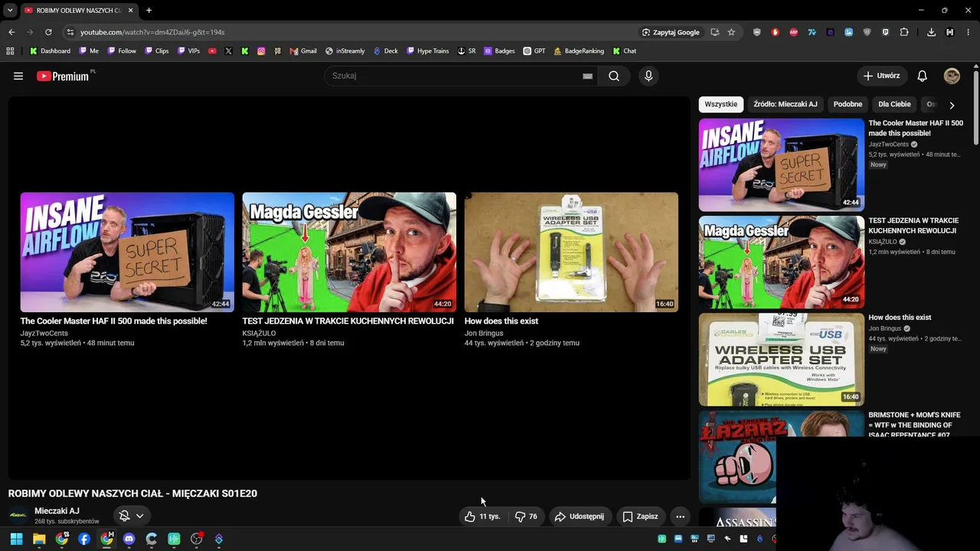This screenshot has width=980, height=551.
Task: Open Discord from the taskbar
Action: [x=129, y=539]
